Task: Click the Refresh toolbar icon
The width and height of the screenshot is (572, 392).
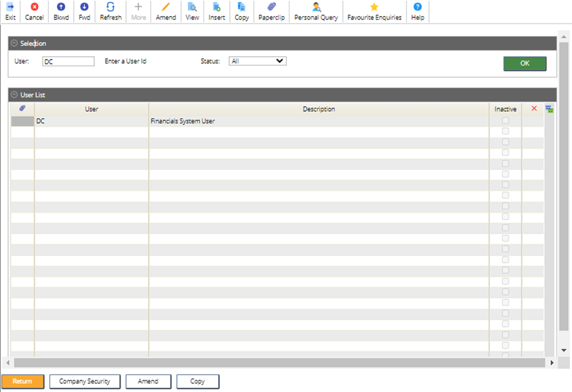Action: pos(110,7)
